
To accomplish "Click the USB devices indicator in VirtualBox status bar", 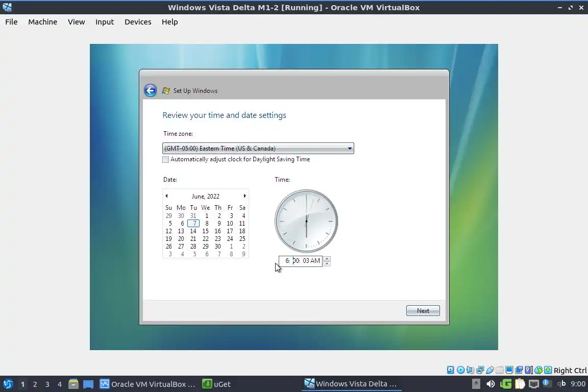I will click(490, 370).
